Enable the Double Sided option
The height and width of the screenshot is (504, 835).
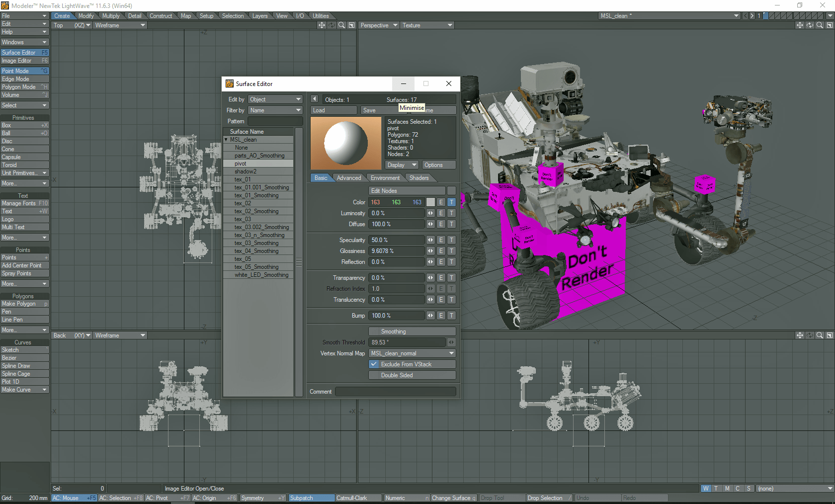(412, 375)
